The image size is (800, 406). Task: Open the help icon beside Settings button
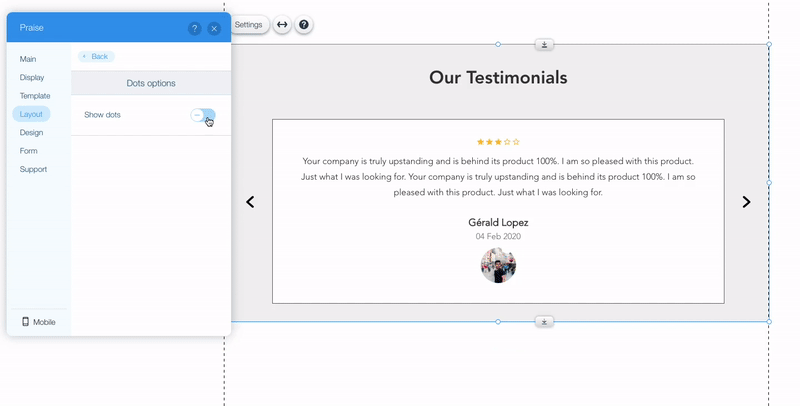304,24
